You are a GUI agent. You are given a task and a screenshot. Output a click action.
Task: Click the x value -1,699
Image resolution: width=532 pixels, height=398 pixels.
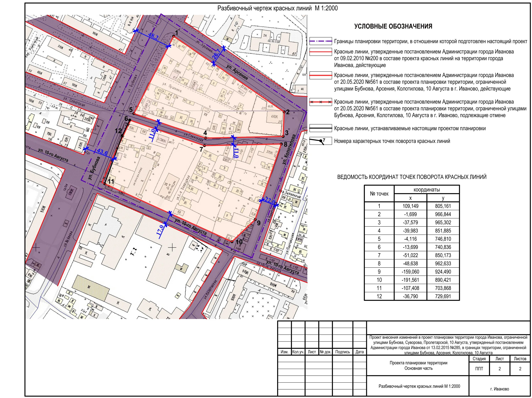411,214
